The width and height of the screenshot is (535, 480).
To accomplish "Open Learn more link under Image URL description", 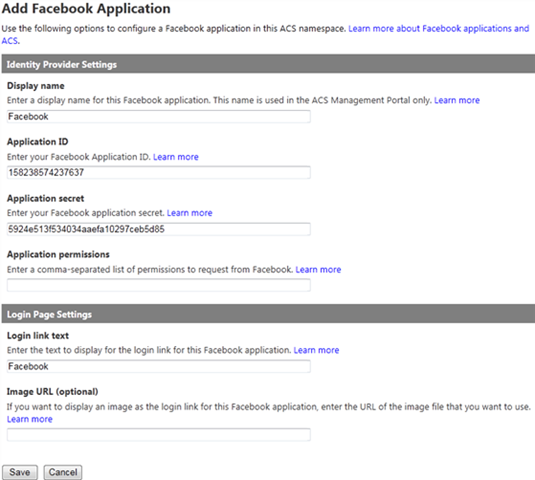I will [30, 419].
